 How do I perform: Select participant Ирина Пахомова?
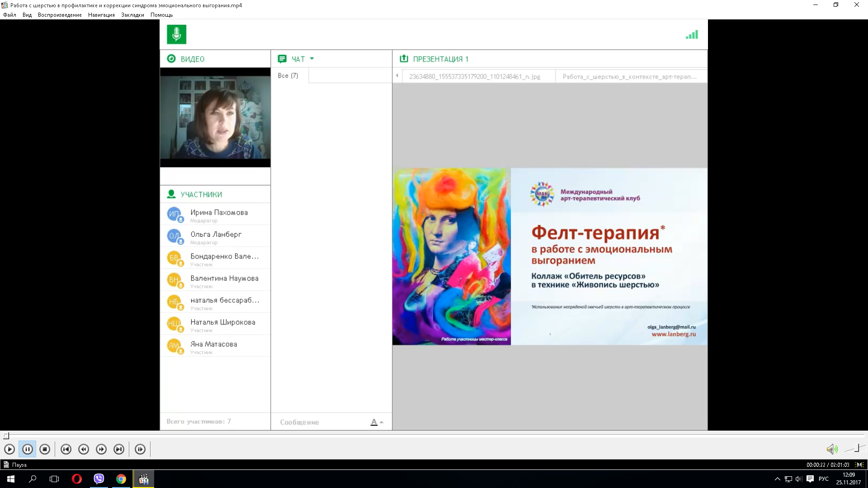(x=215, y=214)
